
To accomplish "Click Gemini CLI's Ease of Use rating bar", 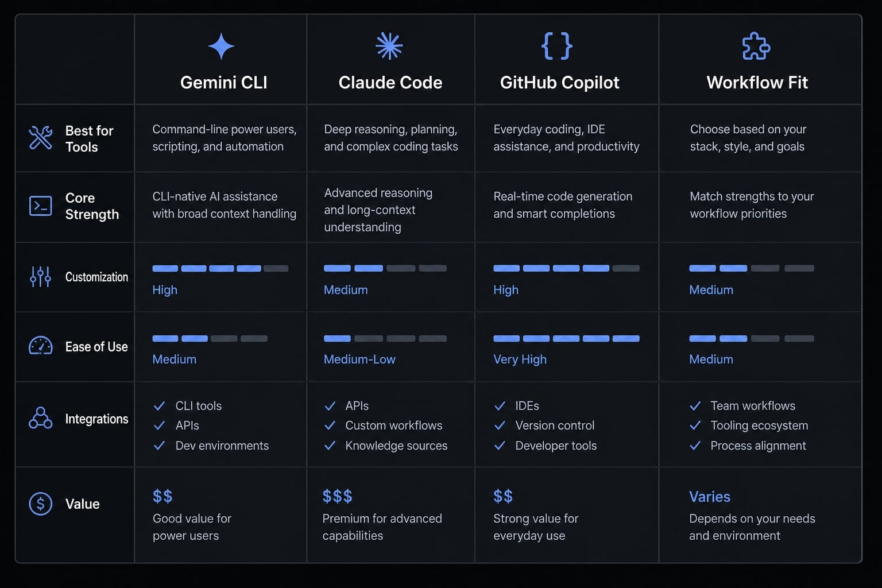I will tap(210, 338).
